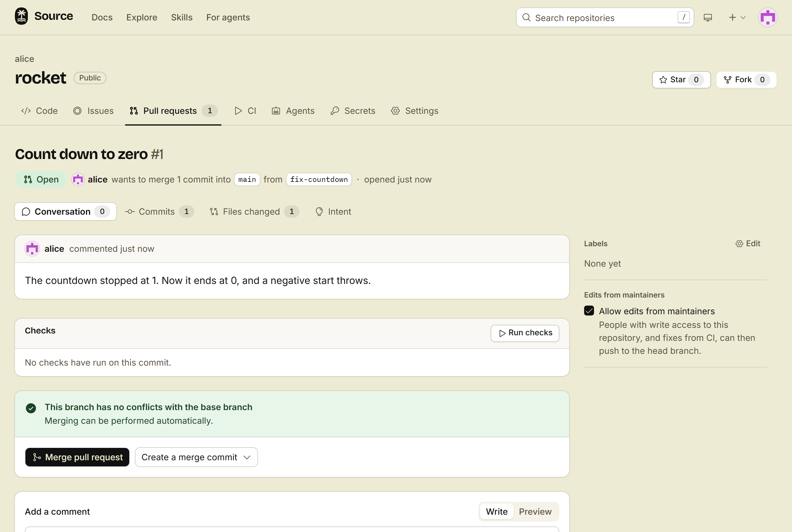Image resolution: width=792 pixels, height=532 pixels.
Task: Click the Edit labels gear
Action: coord(747,243)
